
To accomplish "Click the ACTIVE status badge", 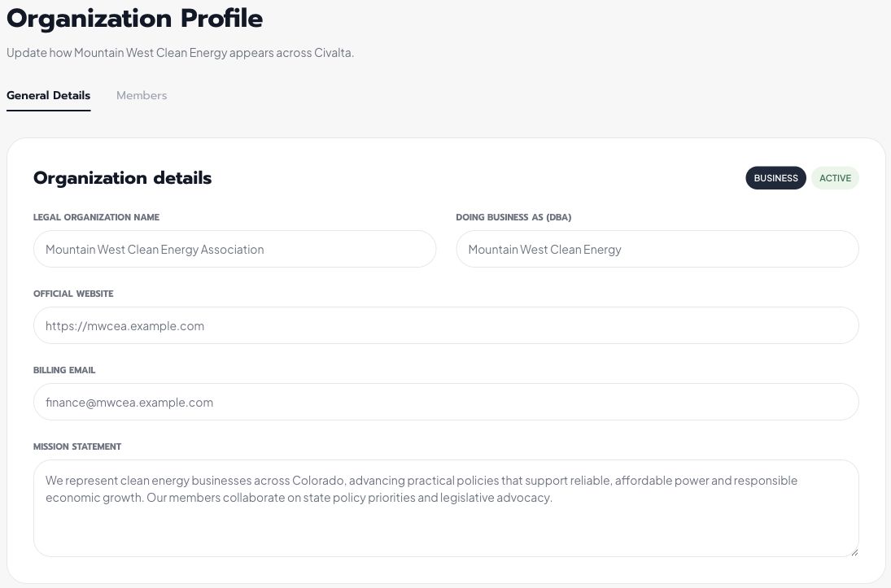I will tap(835, 178).
